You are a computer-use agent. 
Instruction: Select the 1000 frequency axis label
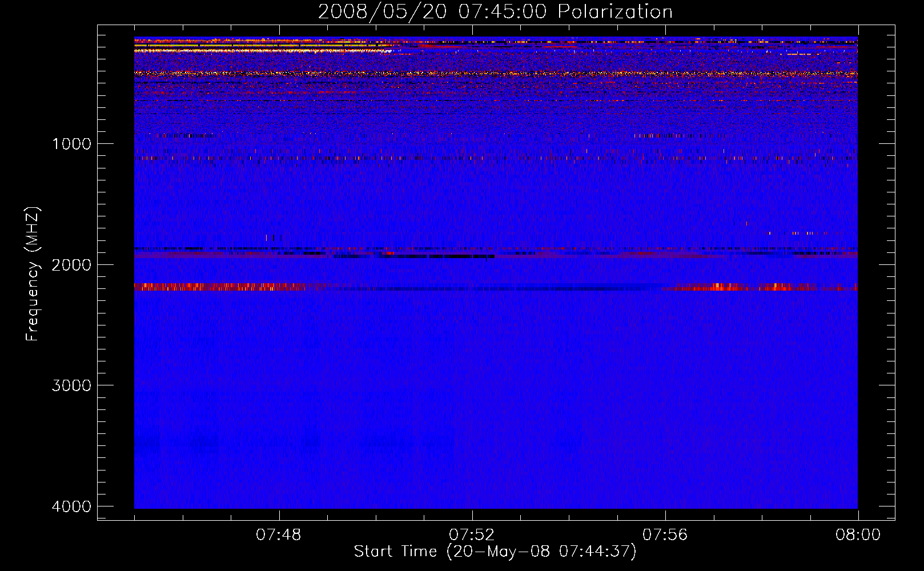(71, 144)
